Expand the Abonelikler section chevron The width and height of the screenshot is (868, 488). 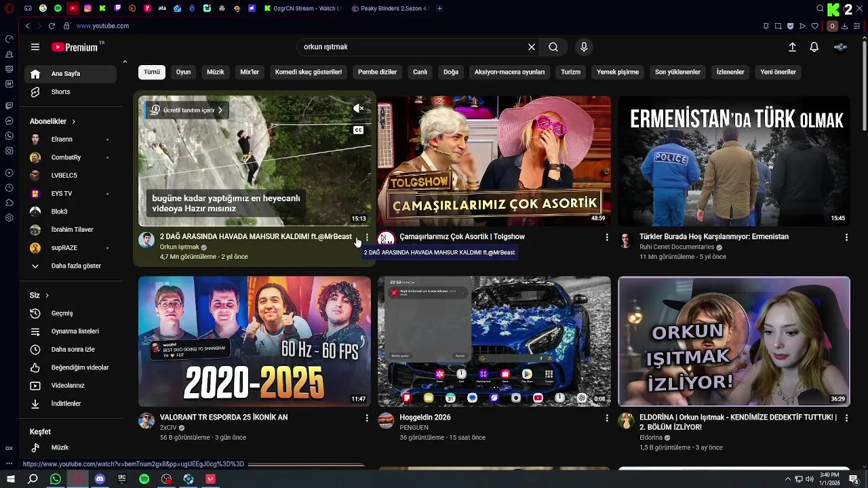[x=73, y=121]
